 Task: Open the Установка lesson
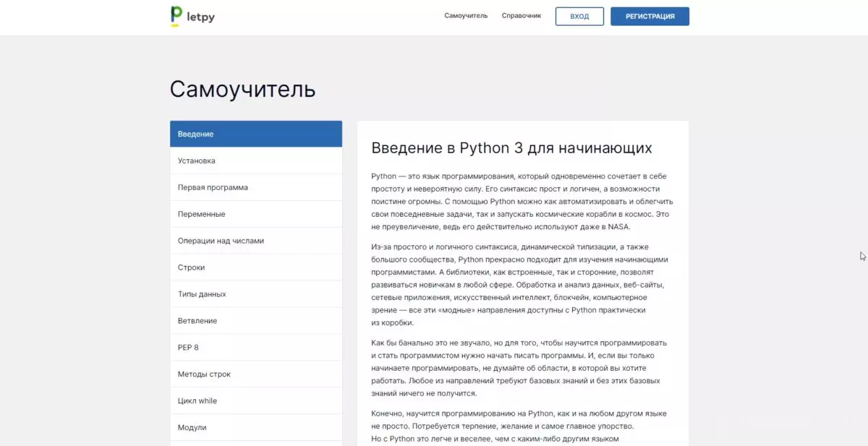tap(256, 160)
